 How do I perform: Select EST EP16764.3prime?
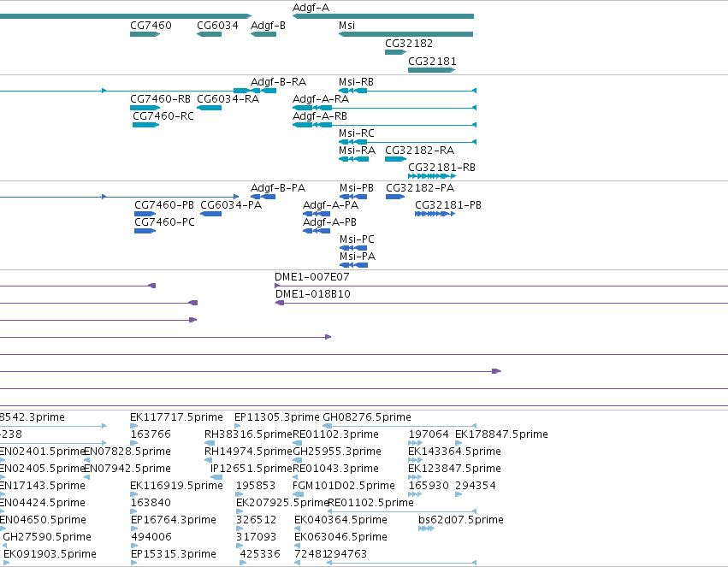point(174,520)
